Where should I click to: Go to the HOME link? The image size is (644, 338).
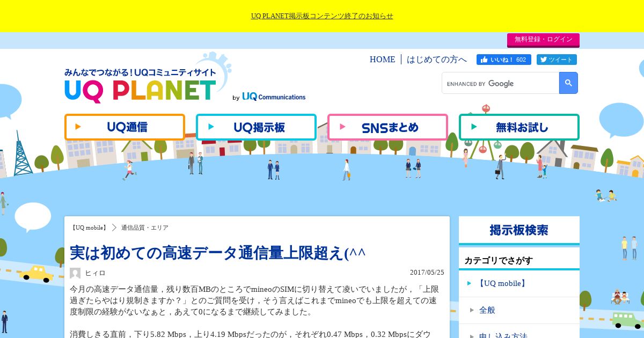pyautogui.click(x=382, y=60)
